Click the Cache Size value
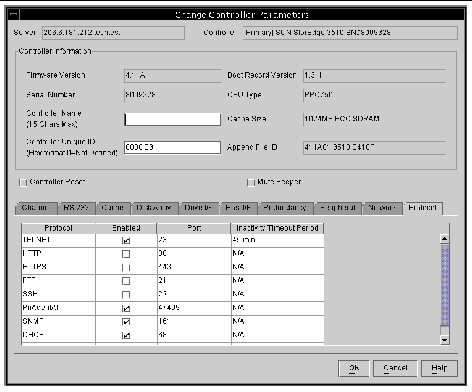472x392 pixels. click(342, 119)
